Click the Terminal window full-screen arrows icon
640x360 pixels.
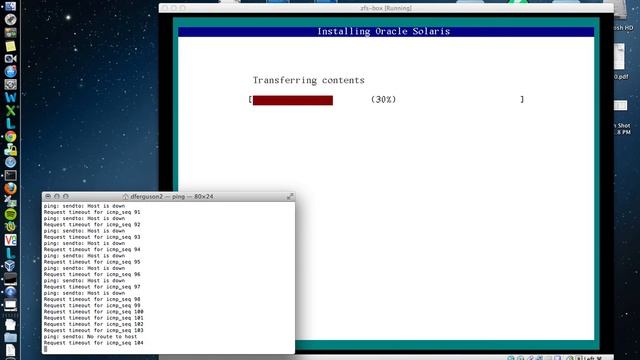coord(290,196)
